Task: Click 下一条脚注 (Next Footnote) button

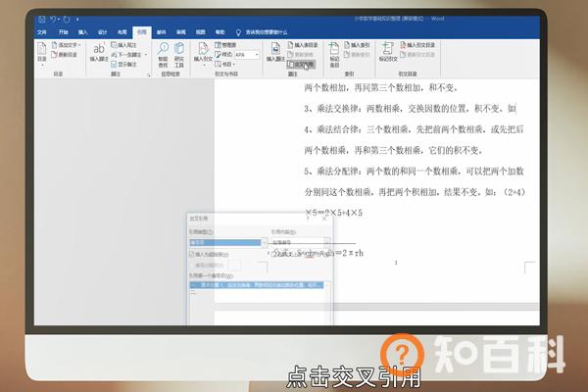Action: click(126, 55)
